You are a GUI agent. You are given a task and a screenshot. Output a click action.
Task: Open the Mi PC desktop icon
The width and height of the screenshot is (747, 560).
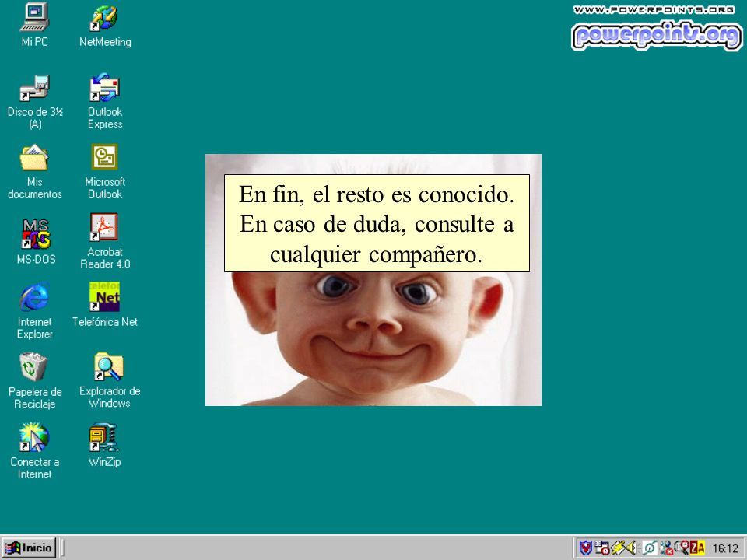[35, 25]
